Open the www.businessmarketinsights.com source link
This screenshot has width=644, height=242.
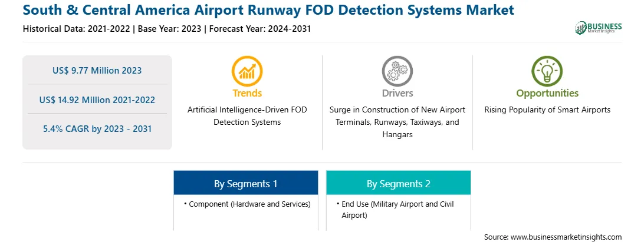pyautogui.click(x=566, y=237)
